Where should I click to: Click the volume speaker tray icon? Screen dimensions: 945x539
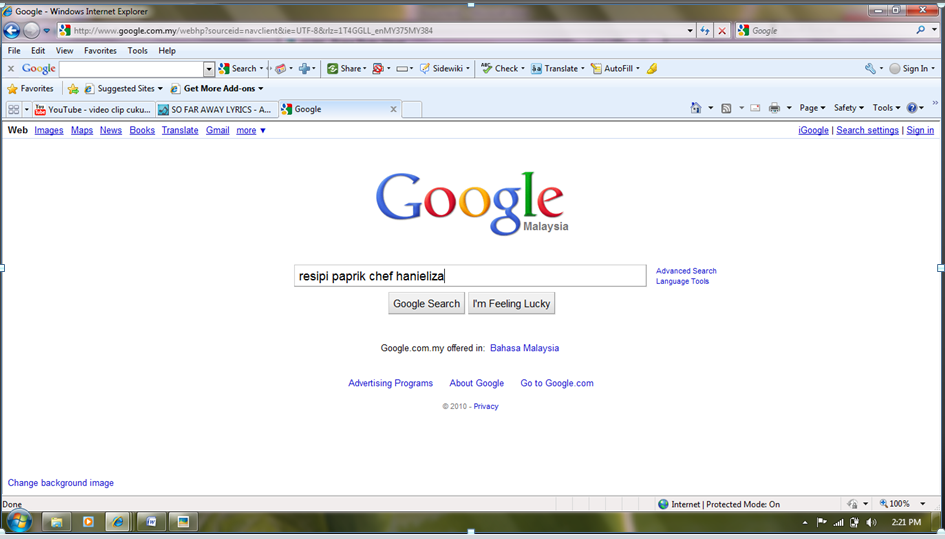(871, 522)
